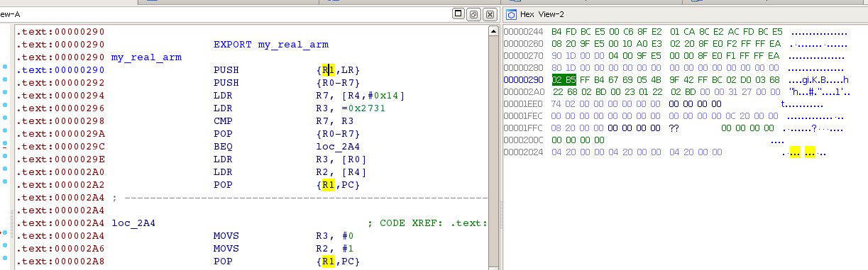Select POP mnemonic at address 0000029A
This screenshot has width=868, height=270.
224,134
